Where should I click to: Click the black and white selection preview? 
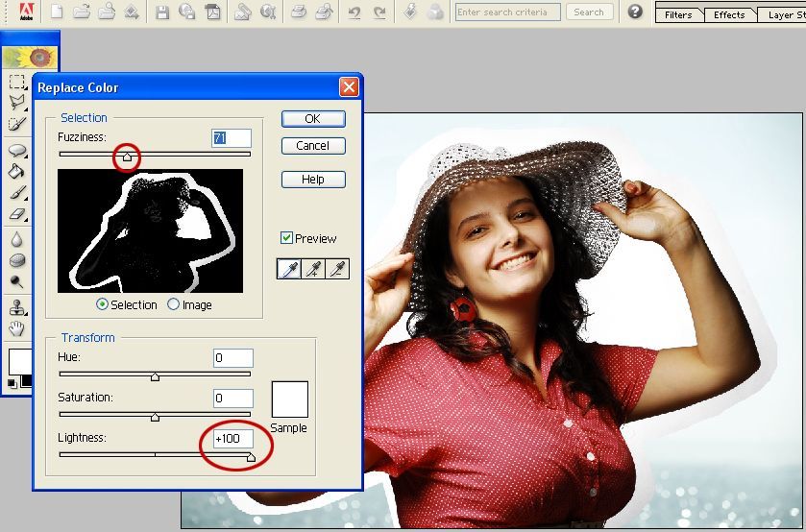(150, 230)
